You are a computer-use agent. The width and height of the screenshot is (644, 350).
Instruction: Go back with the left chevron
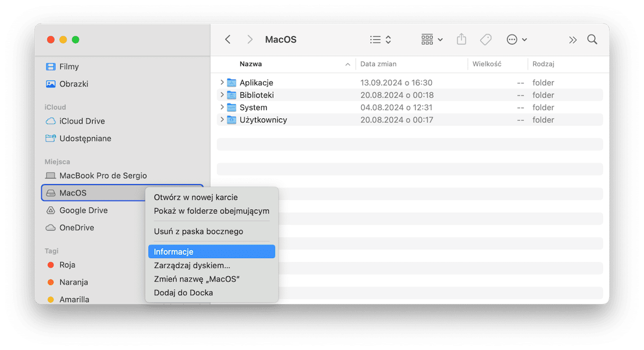click(228, 40)
